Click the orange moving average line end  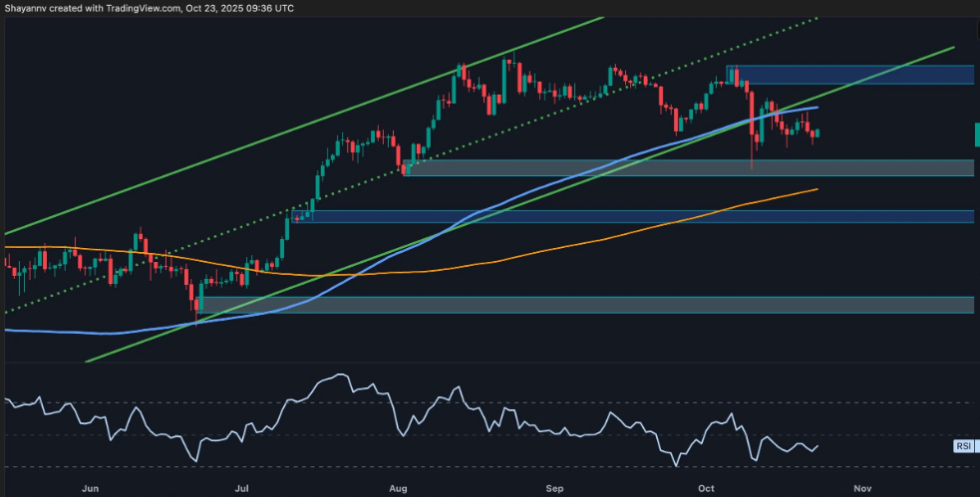pyautogui.click(x=816, y=188)
